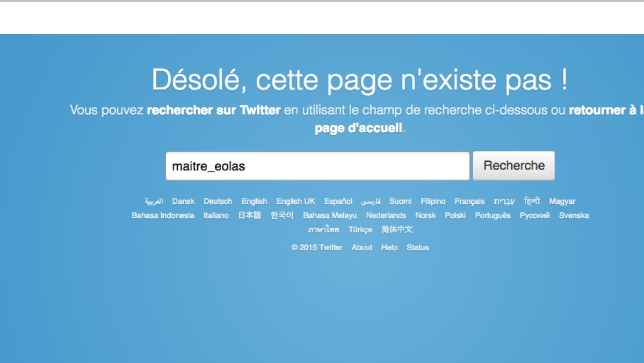Open the Help footer link

[x=389, y=247]
